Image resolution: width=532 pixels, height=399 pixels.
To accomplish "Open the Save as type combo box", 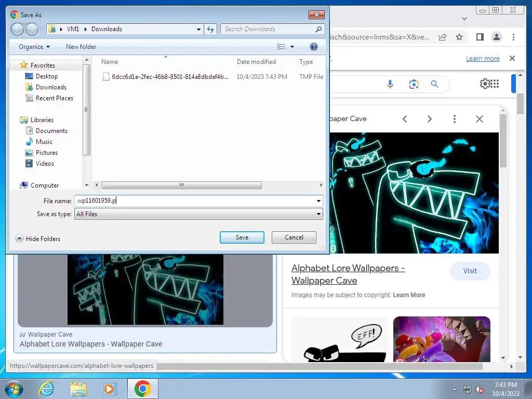I will click(x=198, y=214).
